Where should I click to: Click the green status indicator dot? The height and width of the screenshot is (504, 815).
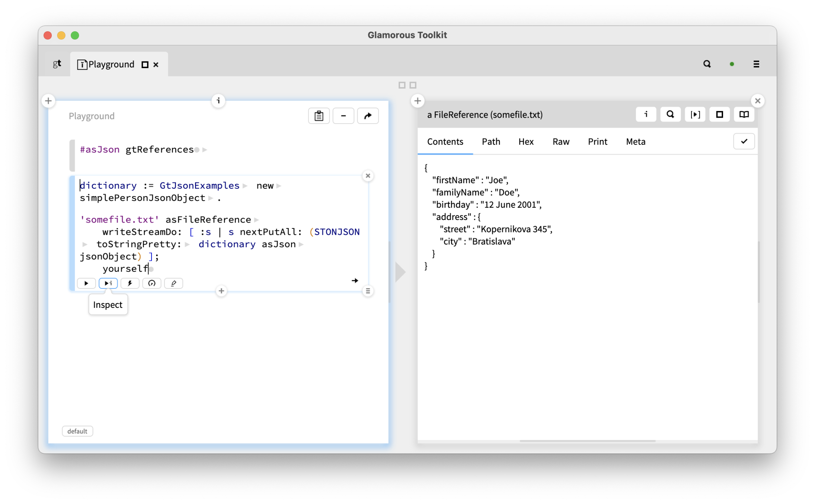click(732, 64)
